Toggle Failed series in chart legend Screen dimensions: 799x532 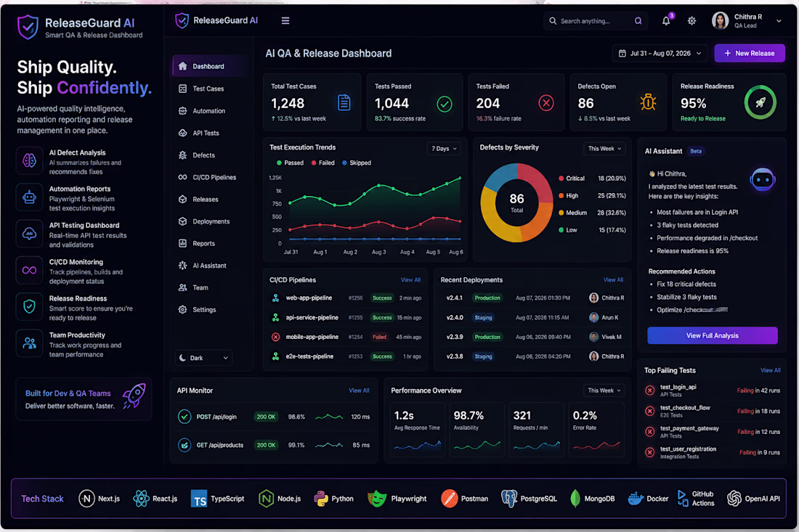coord(323,163)
